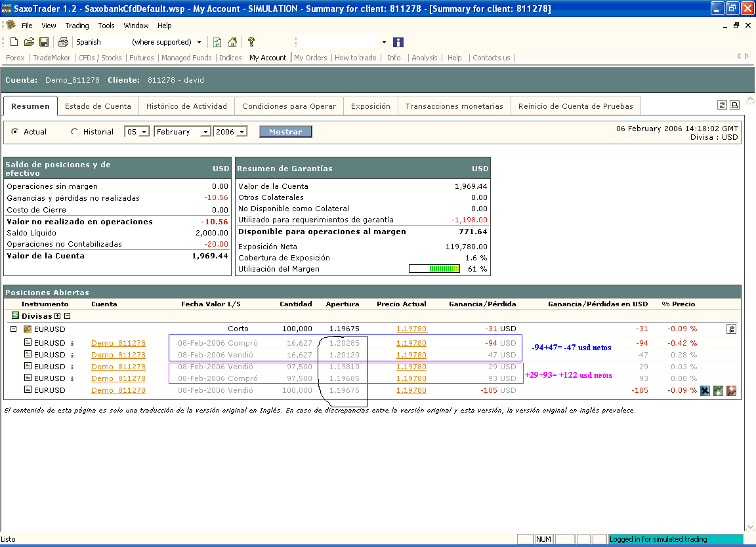Open the Trading menu
The image size is (756, 547).
(77, 26)
